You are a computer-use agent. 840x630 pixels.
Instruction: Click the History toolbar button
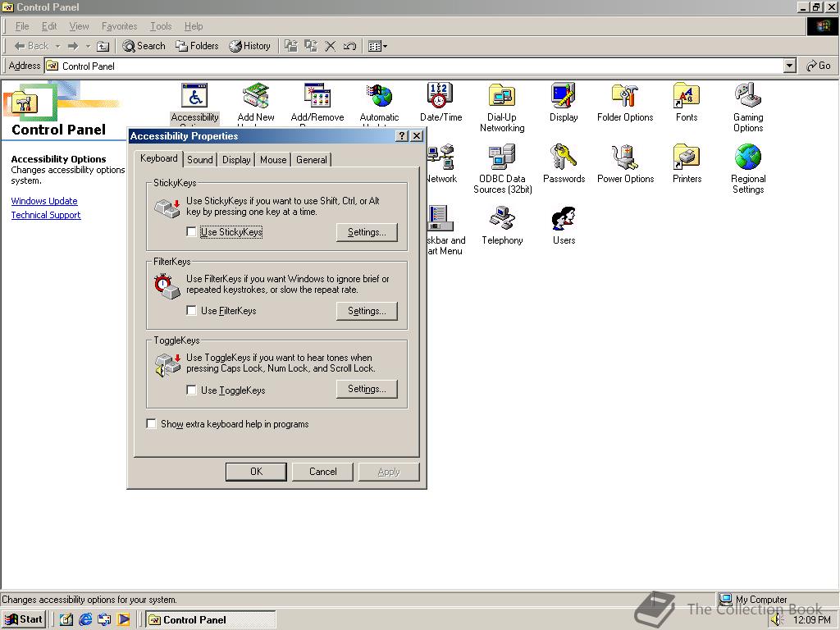[249, 46]
